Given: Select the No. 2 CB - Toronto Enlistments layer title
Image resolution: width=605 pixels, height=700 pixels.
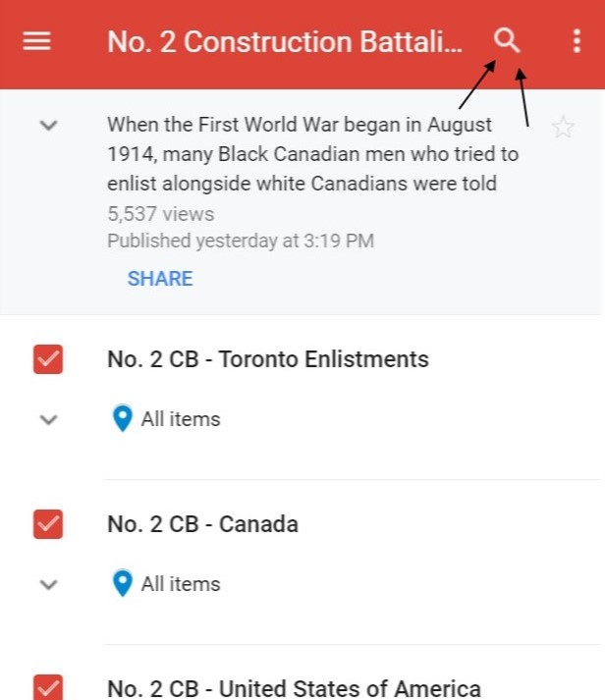Looking at the screenshot, I should 268,359.
